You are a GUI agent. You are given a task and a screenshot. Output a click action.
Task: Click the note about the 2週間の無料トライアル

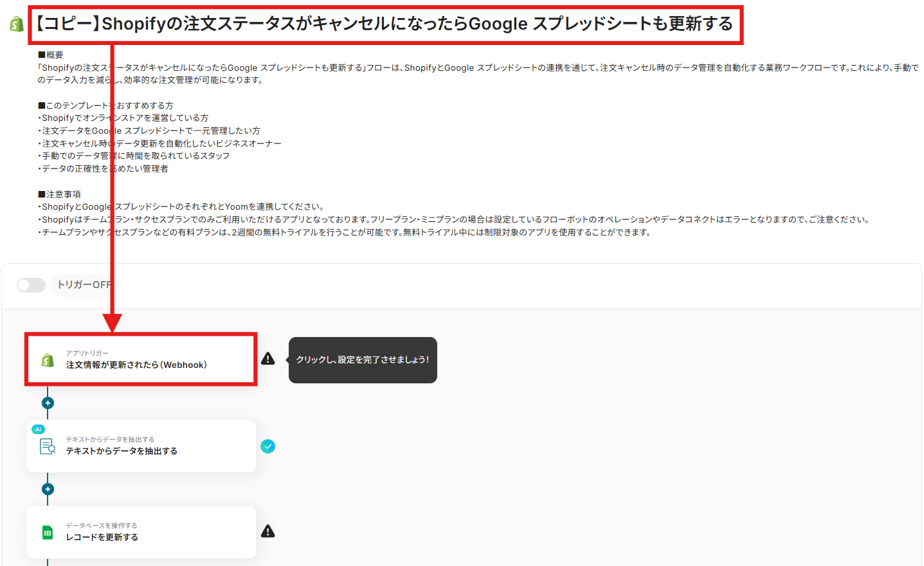345,232
